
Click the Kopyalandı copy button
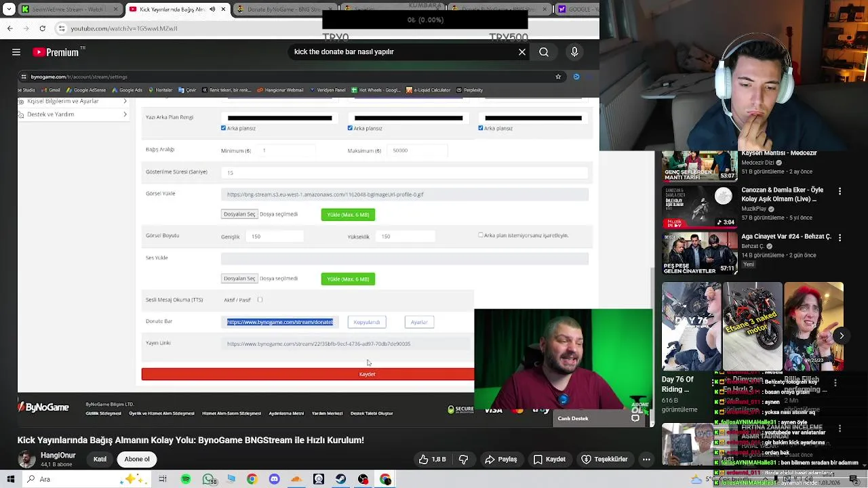pyautogui.click(x=367, y=322)
